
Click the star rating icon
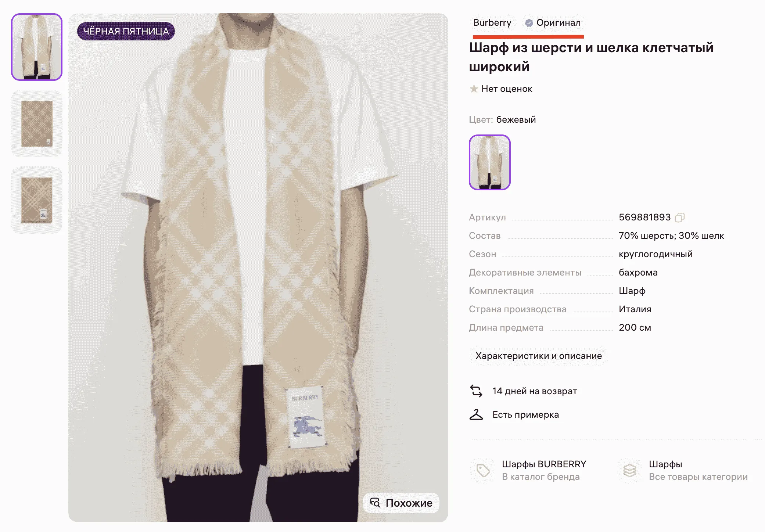coord(474,89)
